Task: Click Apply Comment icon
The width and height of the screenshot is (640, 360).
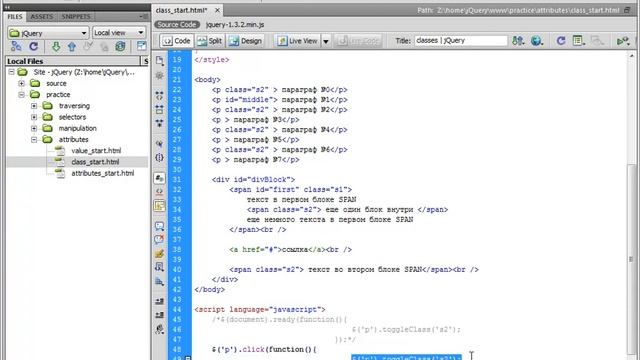Action: tap(160, 226)
